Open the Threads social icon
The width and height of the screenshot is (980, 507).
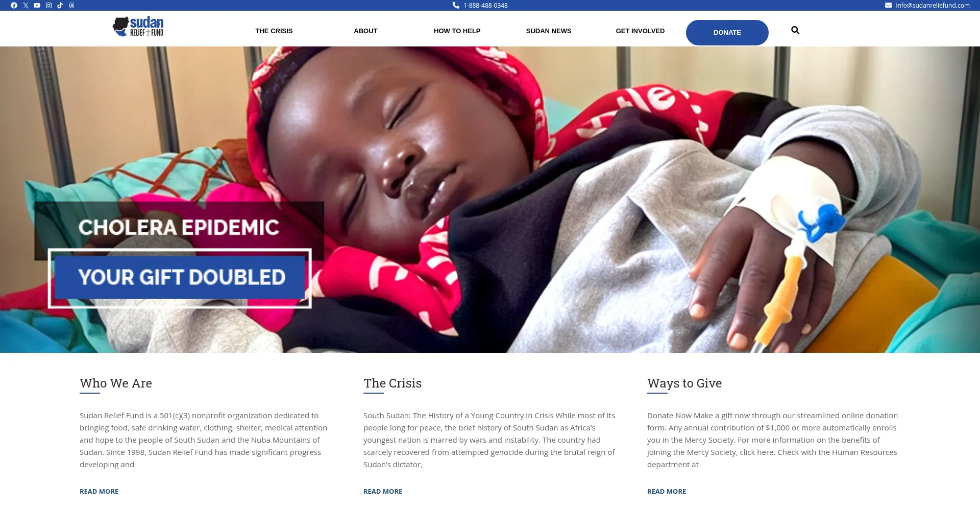tap(71, 6)
